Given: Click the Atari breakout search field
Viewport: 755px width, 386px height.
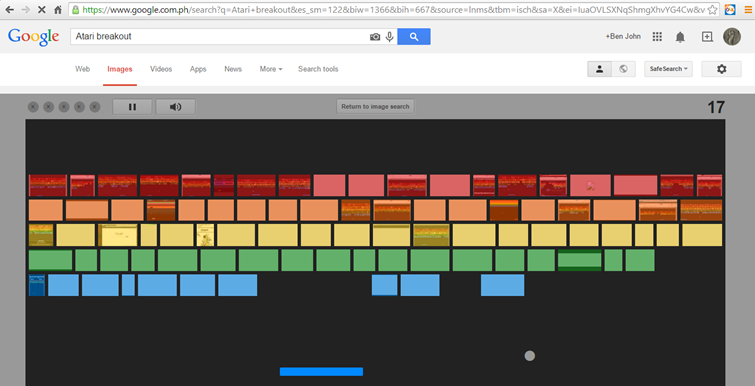Looking at the screenshot, I should coord(219,37).
